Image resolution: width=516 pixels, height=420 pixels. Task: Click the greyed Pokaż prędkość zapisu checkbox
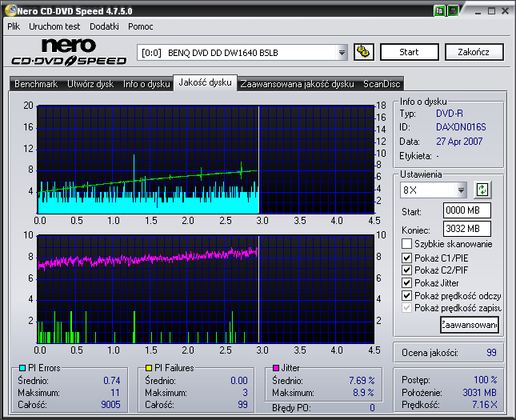coord(406,308)
